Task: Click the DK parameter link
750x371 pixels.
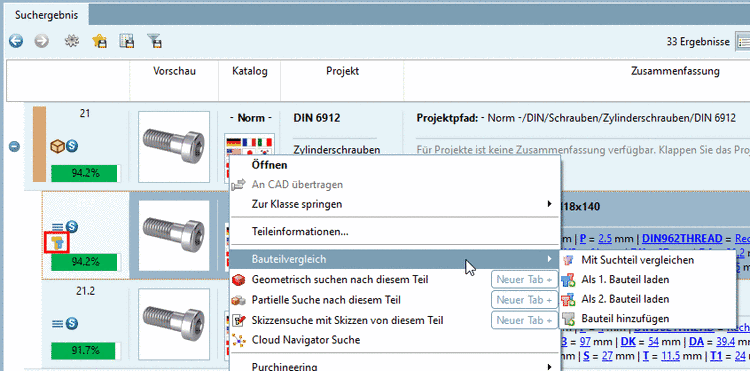Action: [629, 342]
